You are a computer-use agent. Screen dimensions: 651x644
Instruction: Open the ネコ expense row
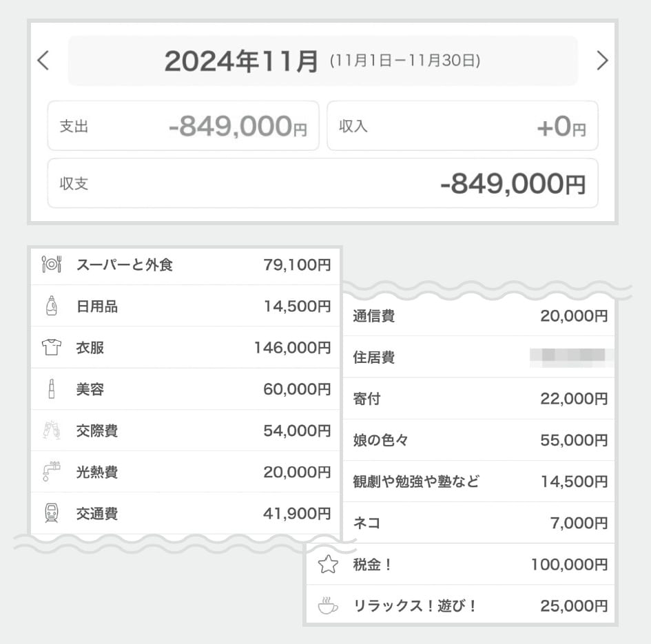[x=479, y=523]
